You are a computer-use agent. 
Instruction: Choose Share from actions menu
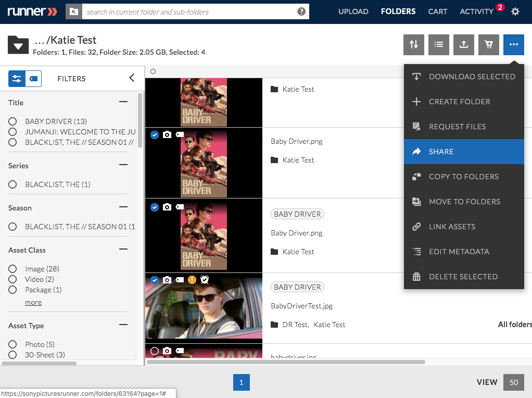(464, 152)
